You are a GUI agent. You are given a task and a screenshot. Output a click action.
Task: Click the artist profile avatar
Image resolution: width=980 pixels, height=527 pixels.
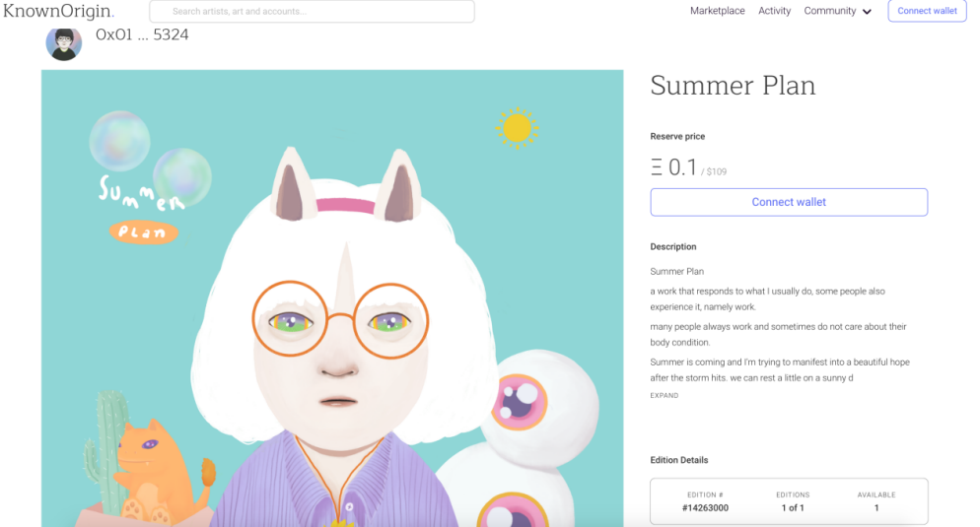pyautogui.click(x=64, y=42)
